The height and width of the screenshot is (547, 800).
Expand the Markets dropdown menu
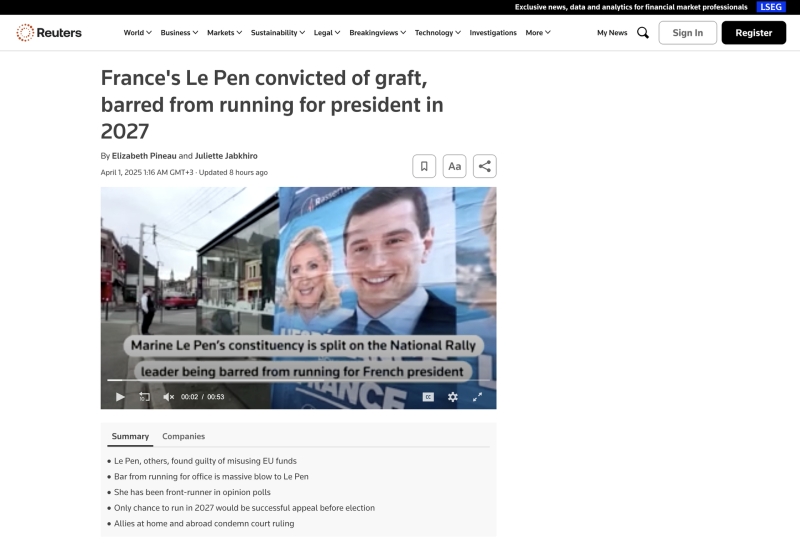point(224,33)
